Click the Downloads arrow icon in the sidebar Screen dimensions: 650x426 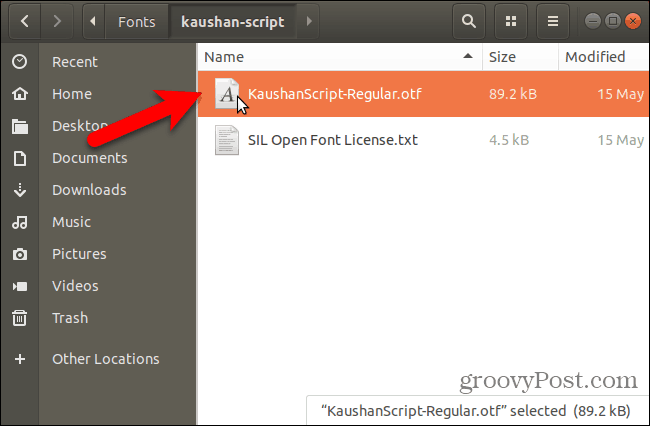(x=19, y=190)
